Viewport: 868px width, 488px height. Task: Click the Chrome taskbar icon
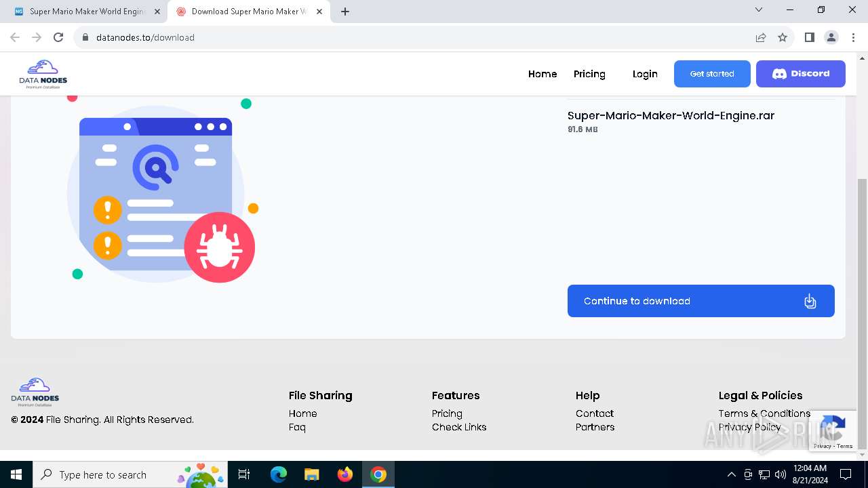pyautogui.click(x=378, y=474)
